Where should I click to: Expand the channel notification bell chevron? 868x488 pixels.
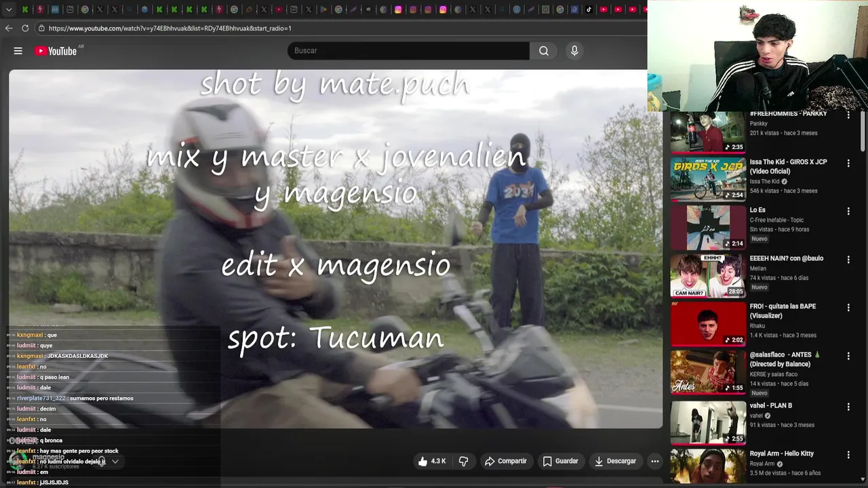coord(115,462)
